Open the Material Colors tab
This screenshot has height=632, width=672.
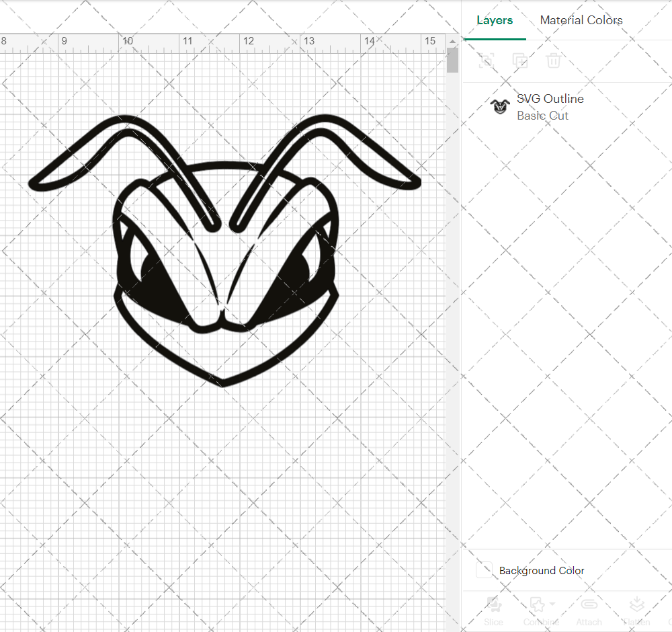[581, 20]
